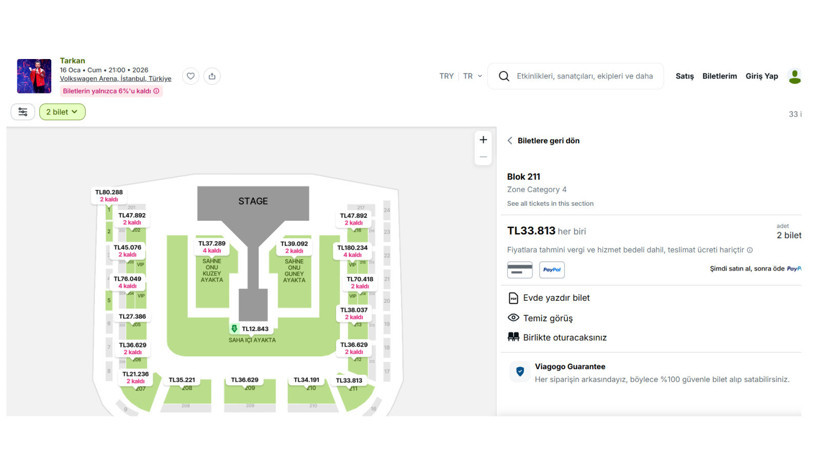Viewport: 820px width, 462px height.
Task: Type in the event search field
Action: click(x=584, y=76)
